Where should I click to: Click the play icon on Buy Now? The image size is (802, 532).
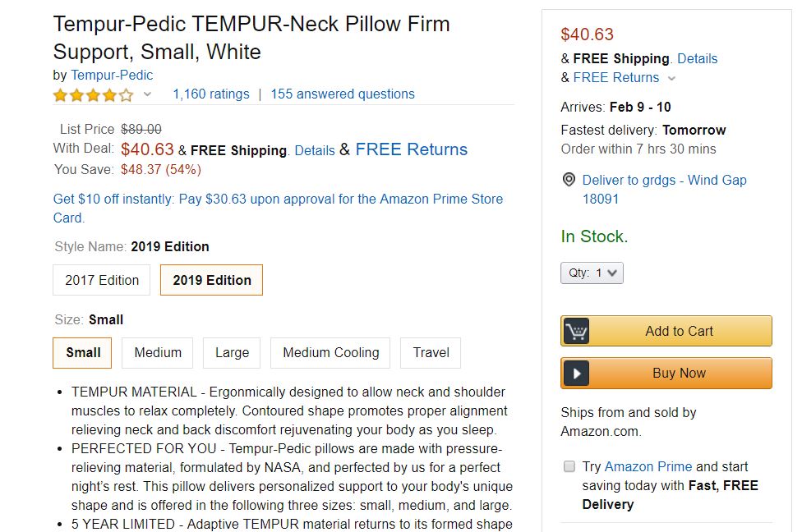577,374
